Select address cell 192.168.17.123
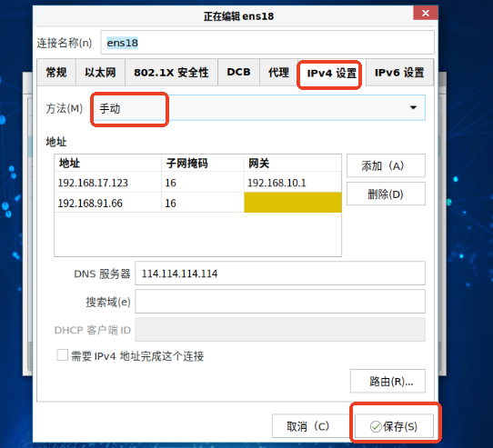The image size is (493, 448). point(108,183)
